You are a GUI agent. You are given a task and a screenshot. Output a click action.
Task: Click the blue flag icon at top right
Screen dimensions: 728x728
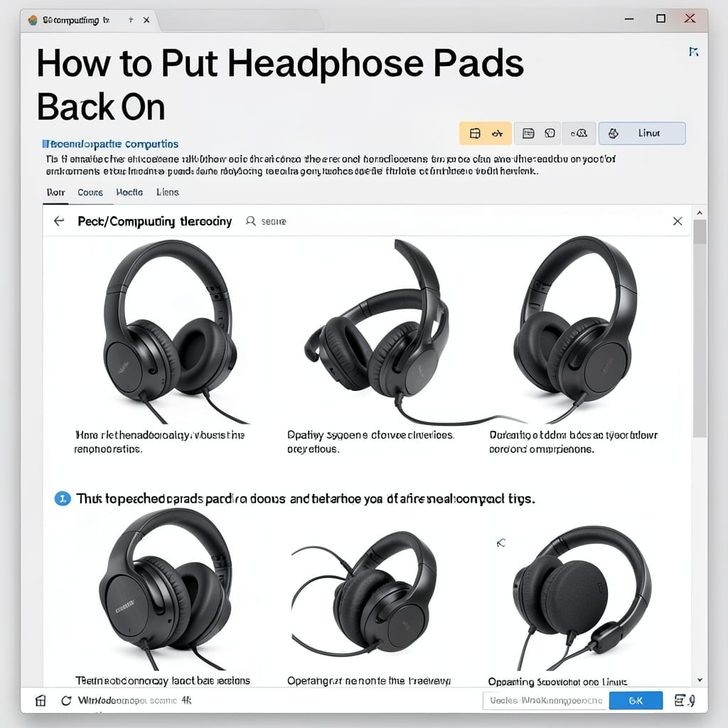[x=694, y=51]
